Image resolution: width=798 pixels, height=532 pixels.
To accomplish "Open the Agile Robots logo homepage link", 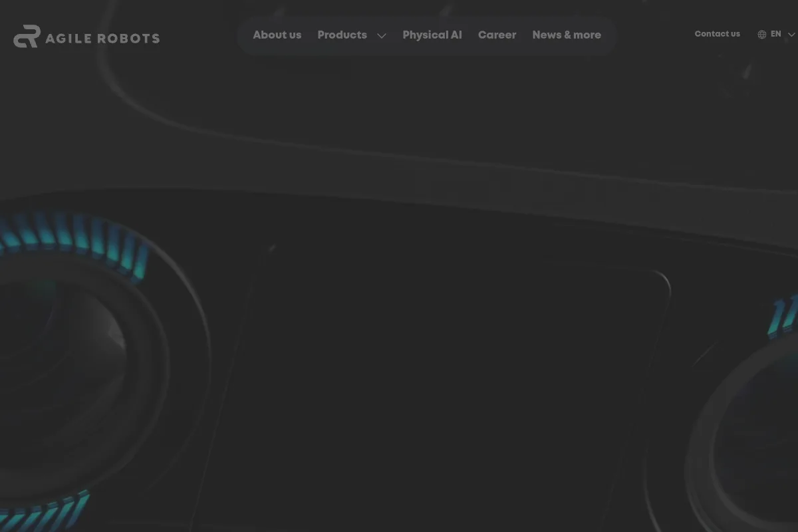I will point(86,37).
